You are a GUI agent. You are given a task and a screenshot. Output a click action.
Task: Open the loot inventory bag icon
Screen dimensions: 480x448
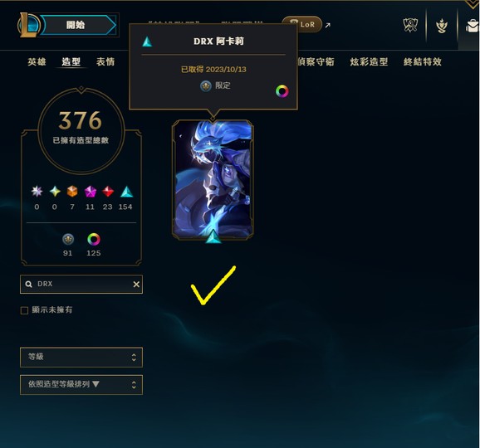pos(472,26)
